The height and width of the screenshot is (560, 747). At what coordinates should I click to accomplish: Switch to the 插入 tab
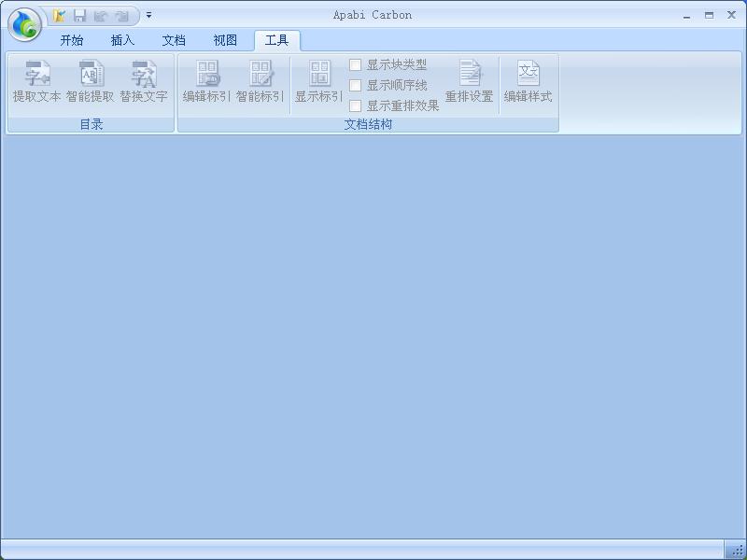click(x=122, y=40)
